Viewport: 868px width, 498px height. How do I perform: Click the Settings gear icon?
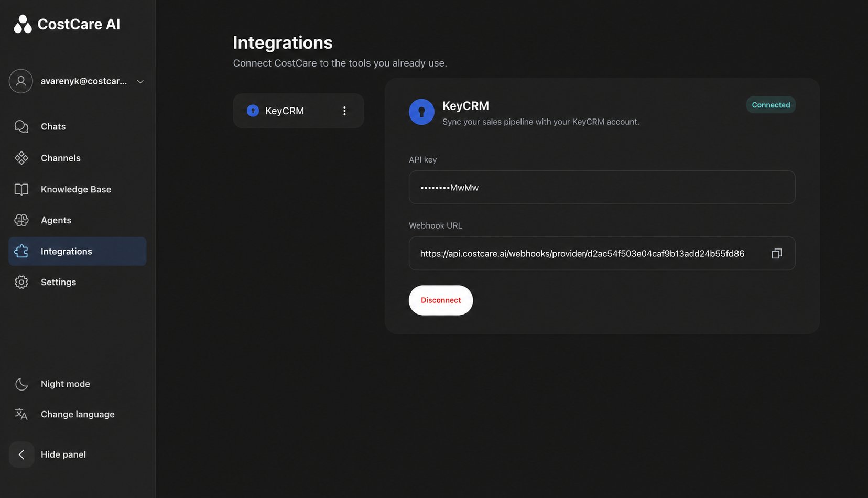point(21,282)
